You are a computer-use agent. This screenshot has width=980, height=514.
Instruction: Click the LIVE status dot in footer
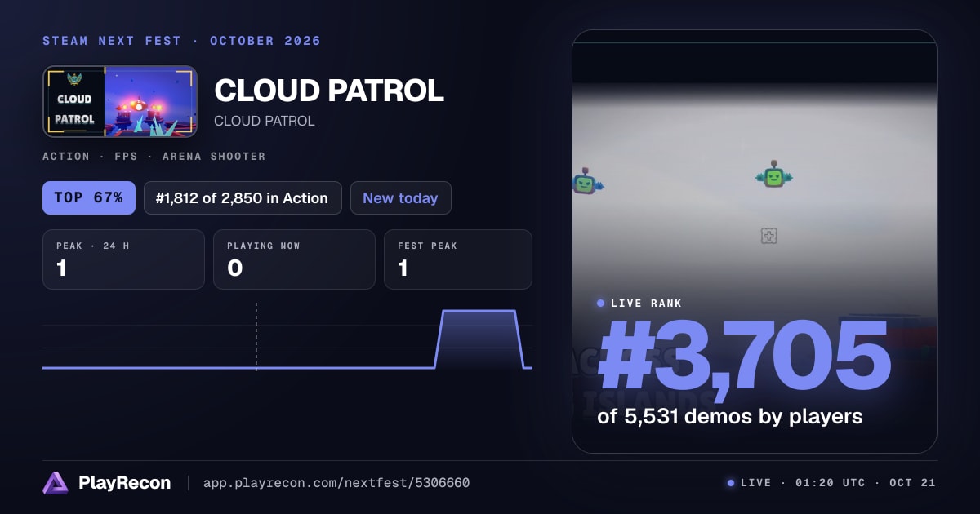click(731, 483)
